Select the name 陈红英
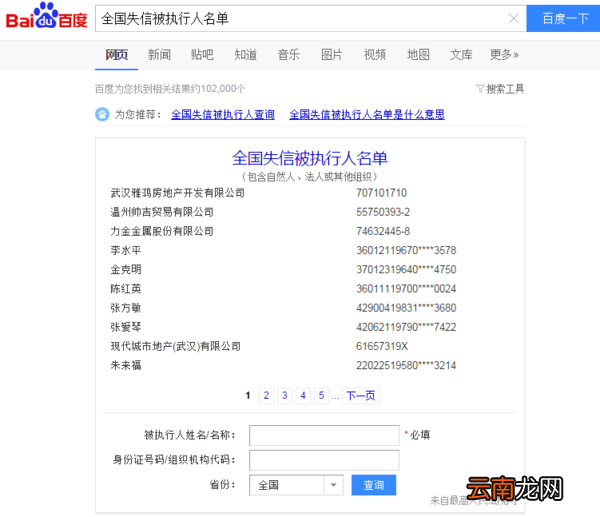The image size is (600, 517). tap(126, 289)
